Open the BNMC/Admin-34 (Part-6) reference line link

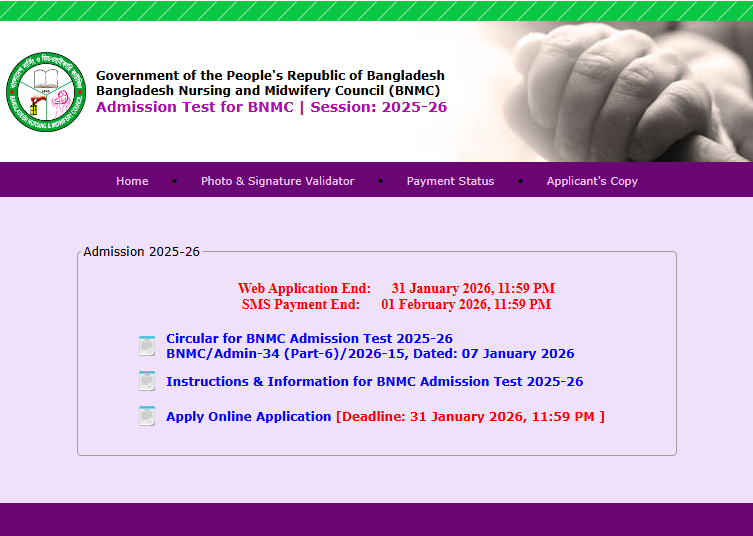coord(370,353)
